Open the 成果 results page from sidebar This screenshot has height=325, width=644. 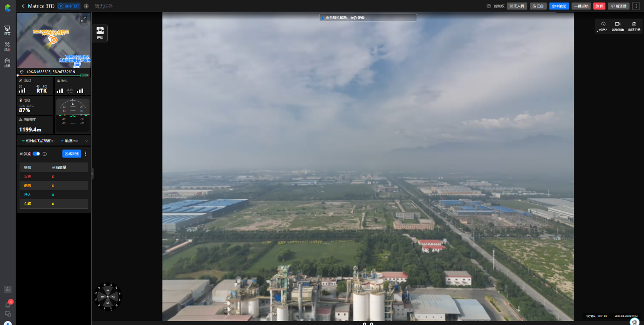tap(7, 61)
